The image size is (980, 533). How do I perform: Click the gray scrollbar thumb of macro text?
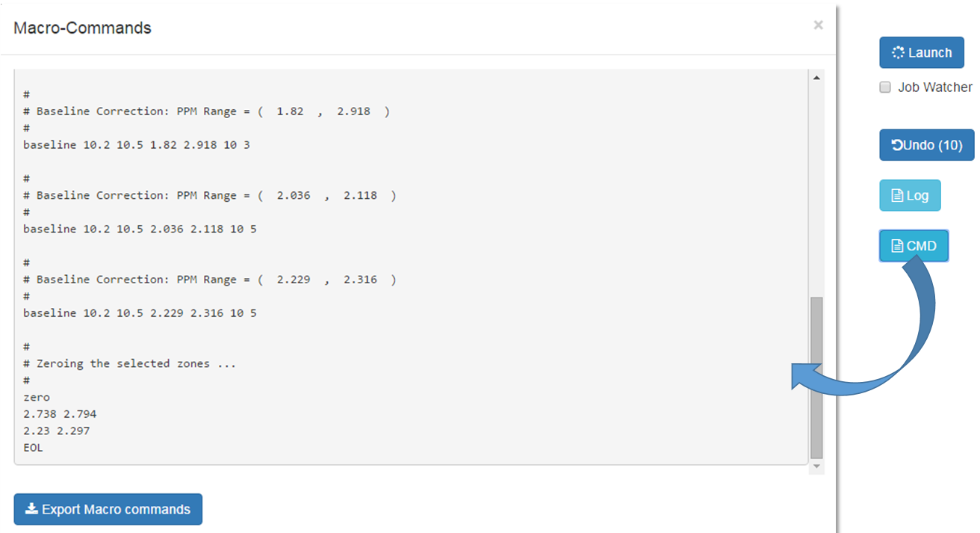pyautogui.click(x=816, y=378)
